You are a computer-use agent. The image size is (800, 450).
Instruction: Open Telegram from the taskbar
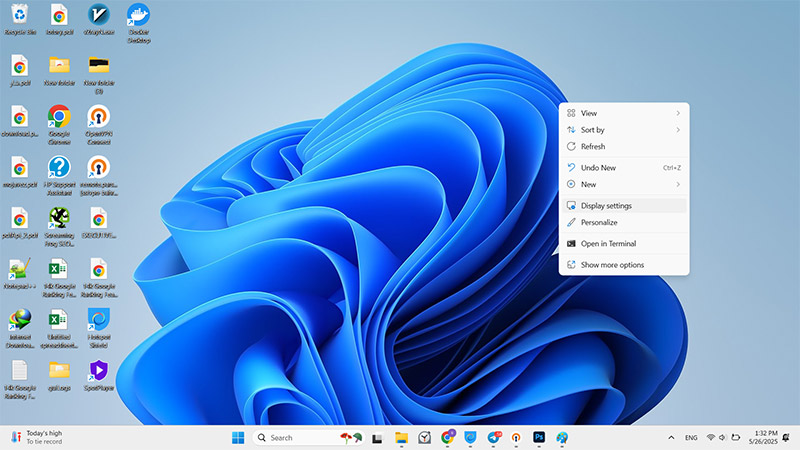point(494,438)
